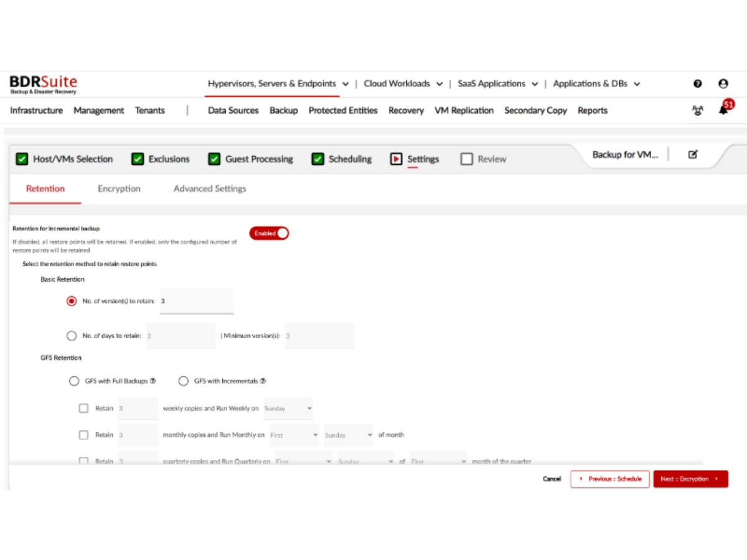Screen dimensions: 747x560
Task: Expand the SaaS Applications dropdown
Action: (x=498, y=83)
